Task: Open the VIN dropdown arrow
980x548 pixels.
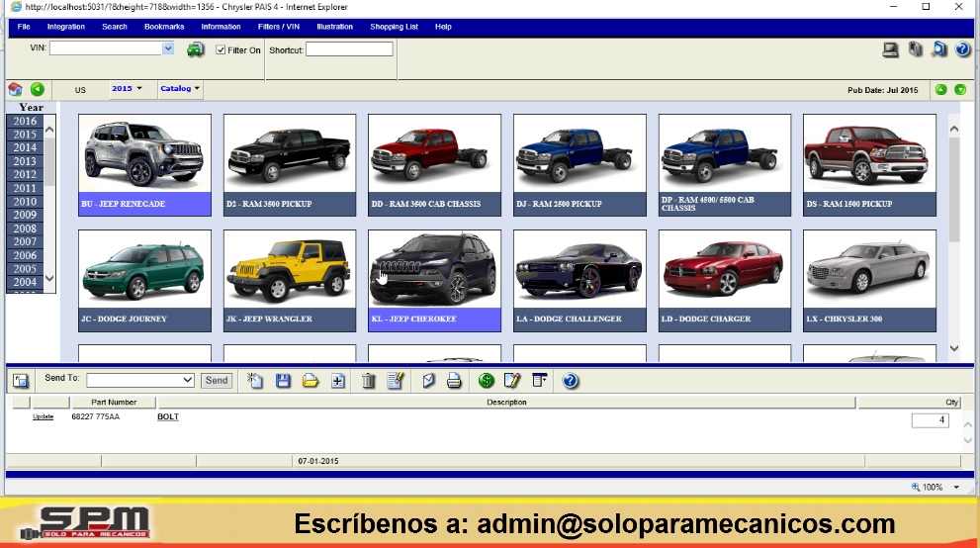Action: 168,48
